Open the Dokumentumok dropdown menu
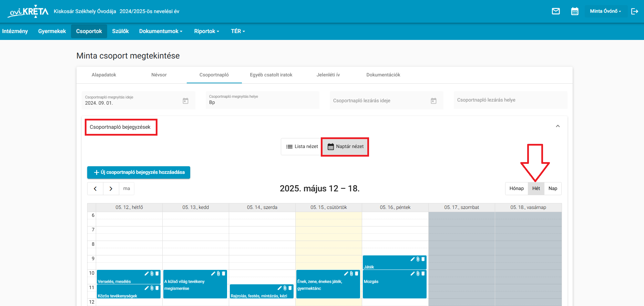Image resolution: width=644 pixels, height=306 pixels. (x=161, y=31)
